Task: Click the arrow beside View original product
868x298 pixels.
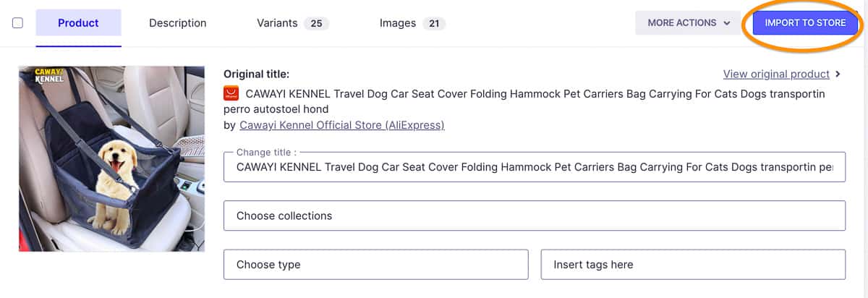Action: pyautogui.click(x=838, y=74)
